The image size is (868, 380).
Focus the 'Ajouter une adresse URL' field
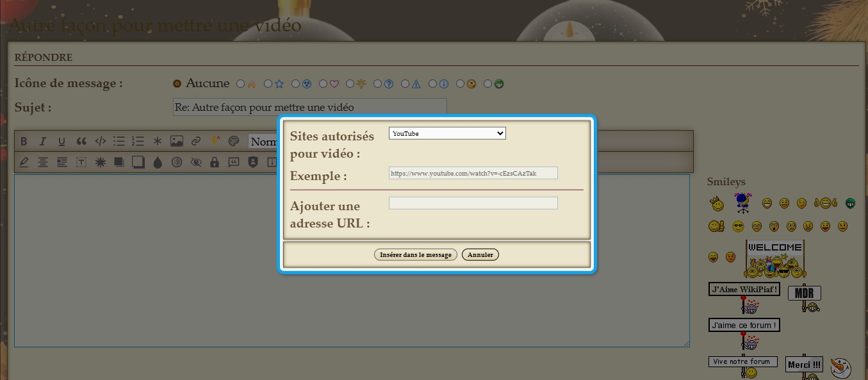pyautogui.click(x=473, y=203)
